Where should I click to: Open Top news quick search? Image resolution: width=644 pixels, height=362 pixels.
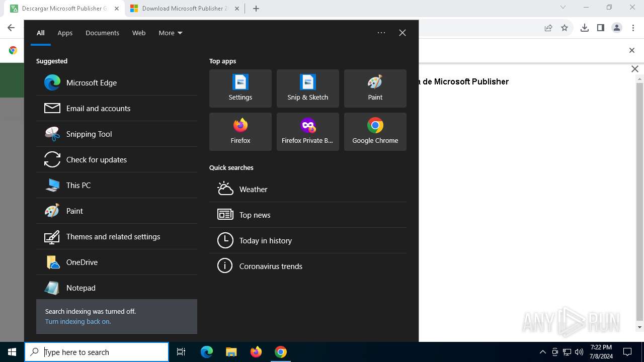pyautogui.click(x=308, y=215)
